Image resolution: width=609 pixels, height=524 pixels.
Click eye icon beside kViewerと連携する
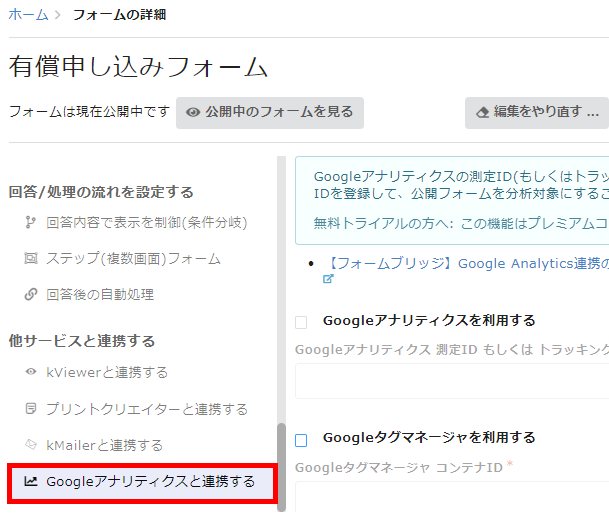31,372
